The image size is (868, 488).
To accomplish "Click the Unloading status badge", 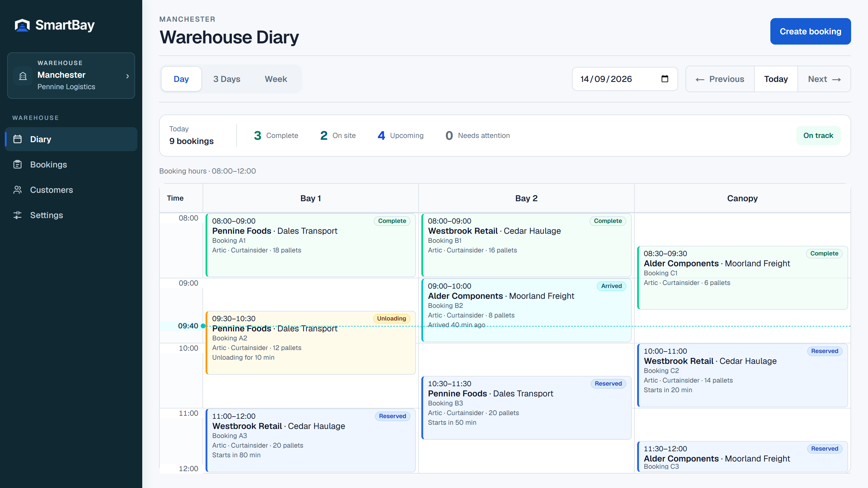I will (x=391, y=319).
